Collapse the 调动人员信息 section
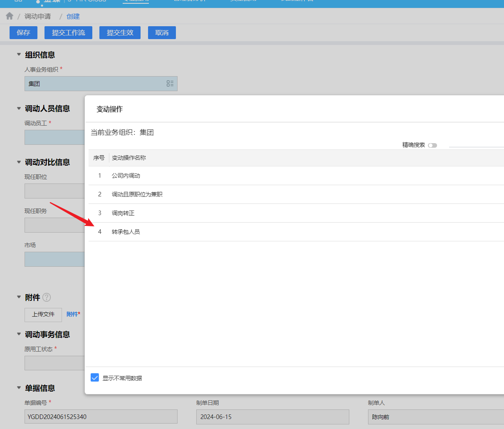 [19, 108]
